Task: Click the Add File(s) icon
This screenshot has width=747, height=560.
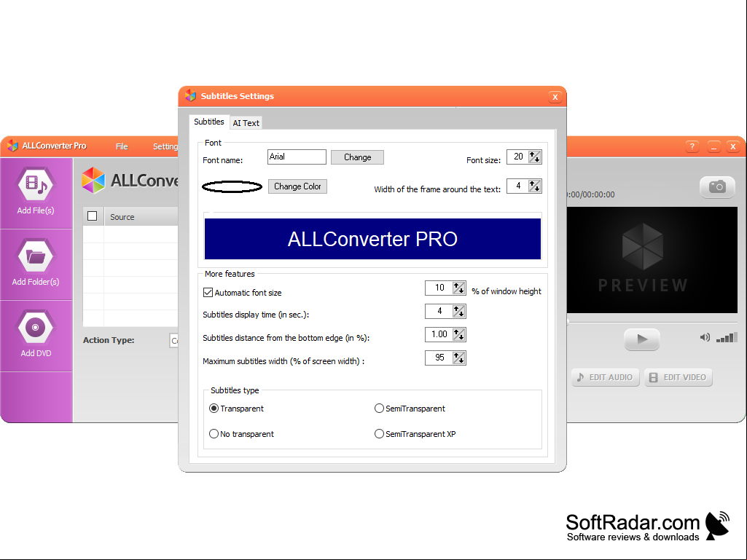Action: [x=36, y=184]
